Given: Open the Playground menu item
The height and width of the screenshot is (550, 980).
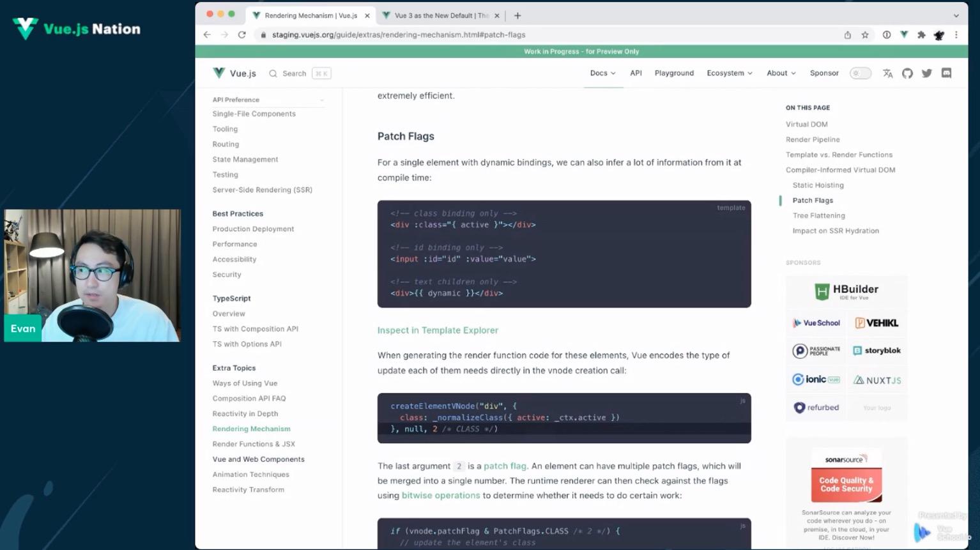Looking at the screenshot, I should [673, 73].
